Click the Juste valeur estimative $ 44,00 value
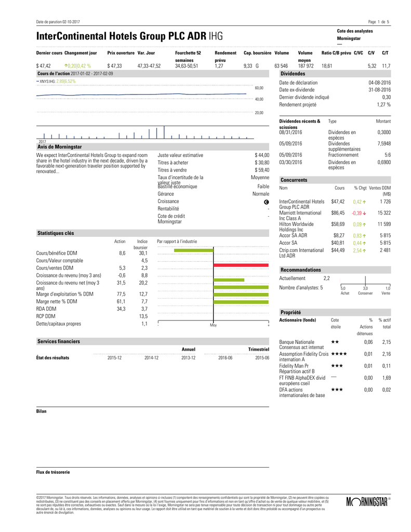The width and height of the screenshot is (411, 532). [262, 155]
